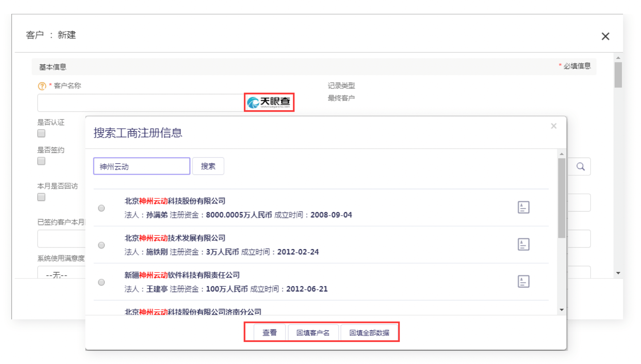Screen dimensions: 641x364
Task: Open detail icon for 北京神州云动技术发展有限公司
Action: pyautogui.click(x=523, y=244)
